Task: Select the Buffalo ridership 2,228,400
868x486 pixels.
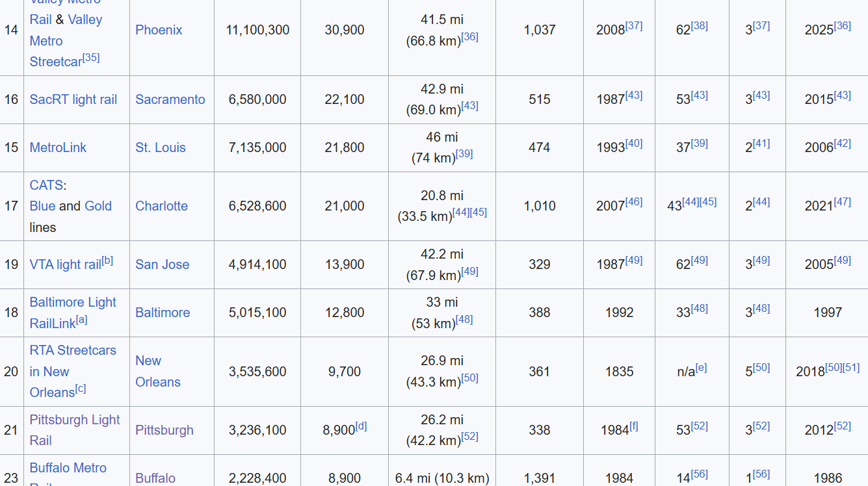Action: click(x=257, y=478)
